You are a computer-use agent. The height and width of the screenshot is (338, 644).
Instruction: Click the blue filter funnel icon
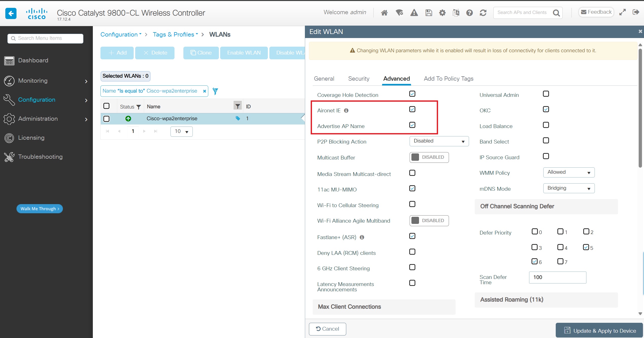(215, 91)
